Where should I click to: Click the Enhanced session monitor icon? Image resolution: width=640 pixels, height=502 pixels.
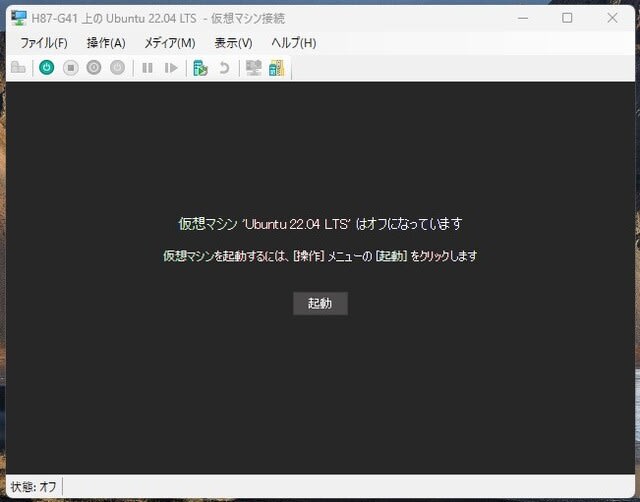pos(253,68)
